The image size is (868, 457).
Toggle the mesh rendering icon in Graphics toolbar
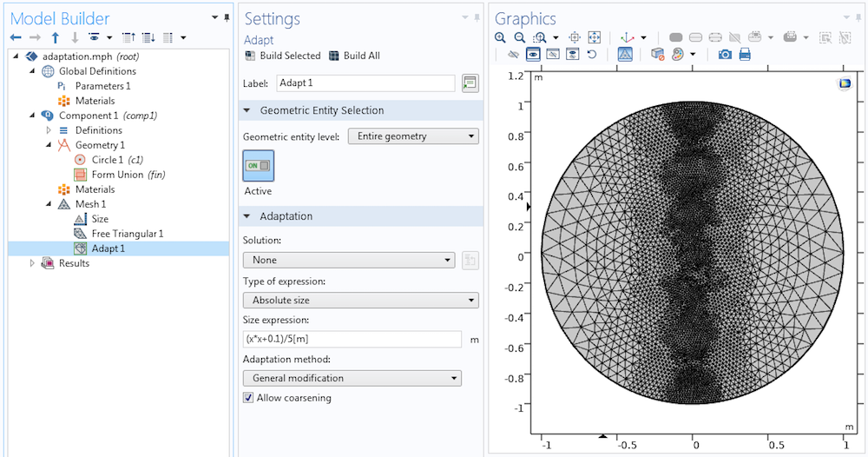(625, 54)
